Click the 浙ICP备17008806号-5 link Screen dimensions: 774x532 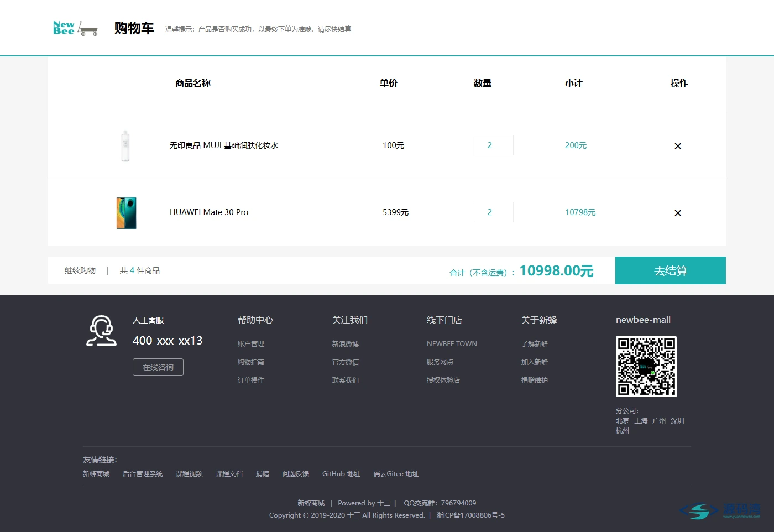point(470,515)
